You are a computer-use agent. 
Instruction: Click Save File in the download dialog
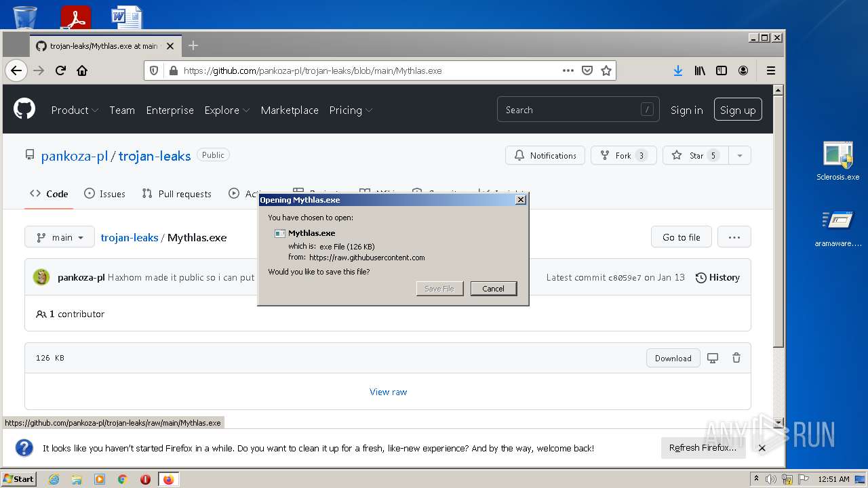439,289
